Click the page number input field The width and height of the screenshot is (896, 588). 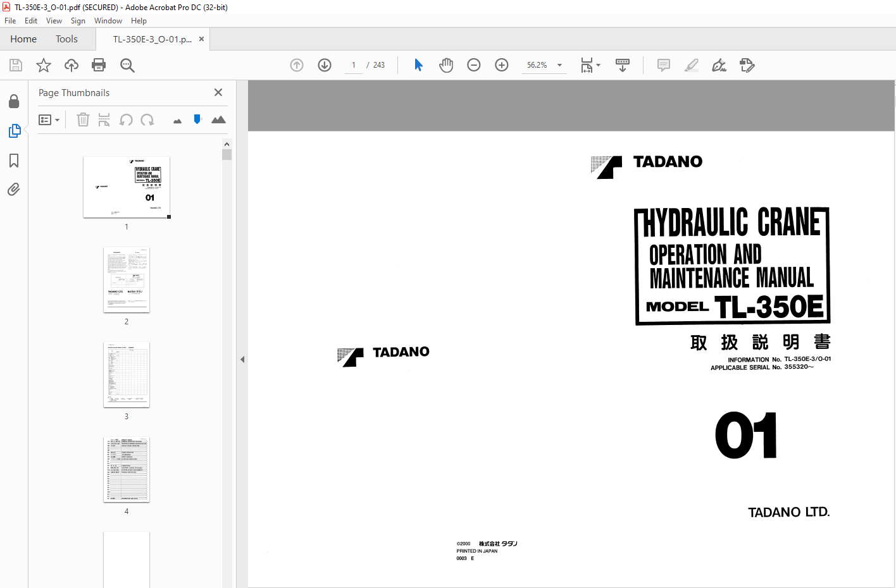(x=354, y=65)
